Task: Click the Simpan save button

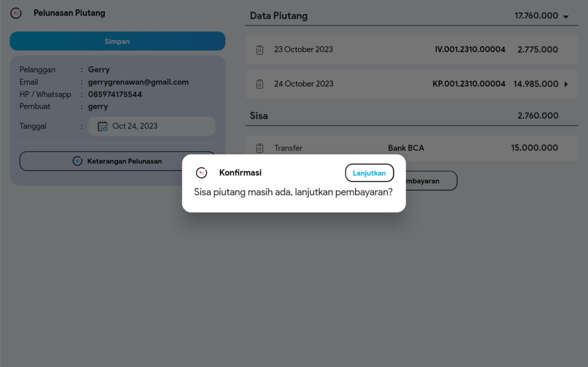Action: point(117,41)
